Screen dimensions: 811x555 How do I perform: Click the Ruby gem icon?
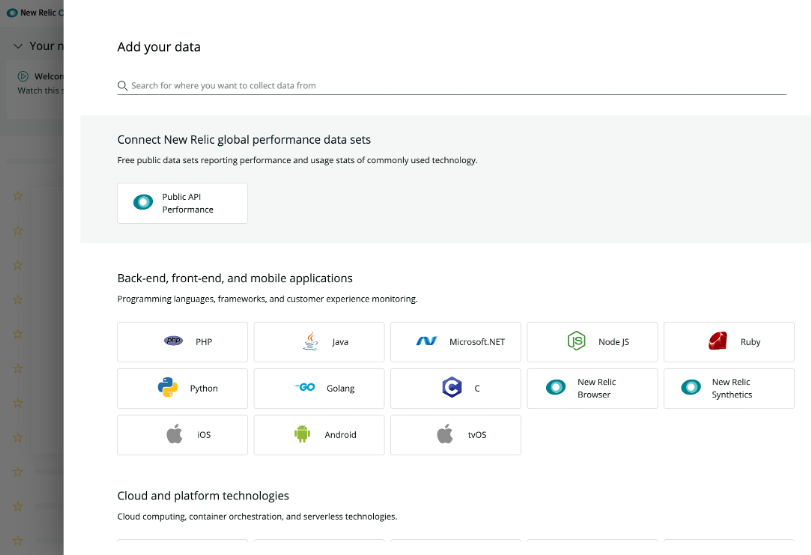pos(718,341)
